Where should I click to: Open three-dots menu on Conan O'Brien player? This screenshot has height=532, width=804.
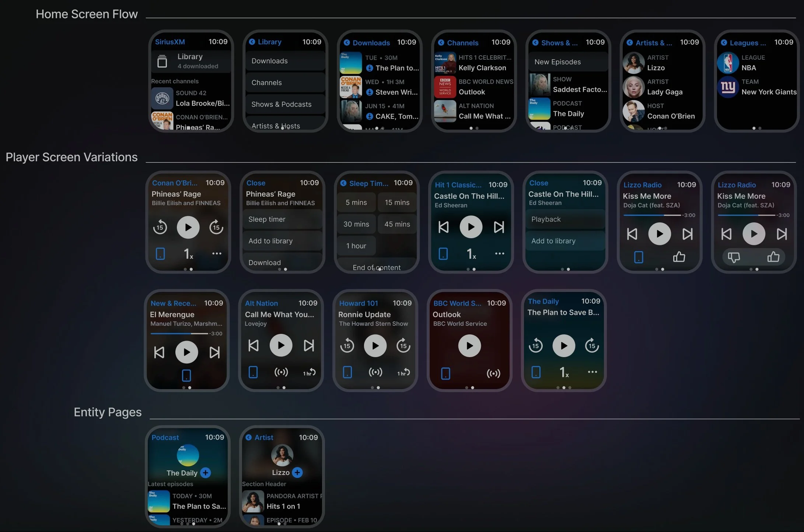(x=217, y=253)
